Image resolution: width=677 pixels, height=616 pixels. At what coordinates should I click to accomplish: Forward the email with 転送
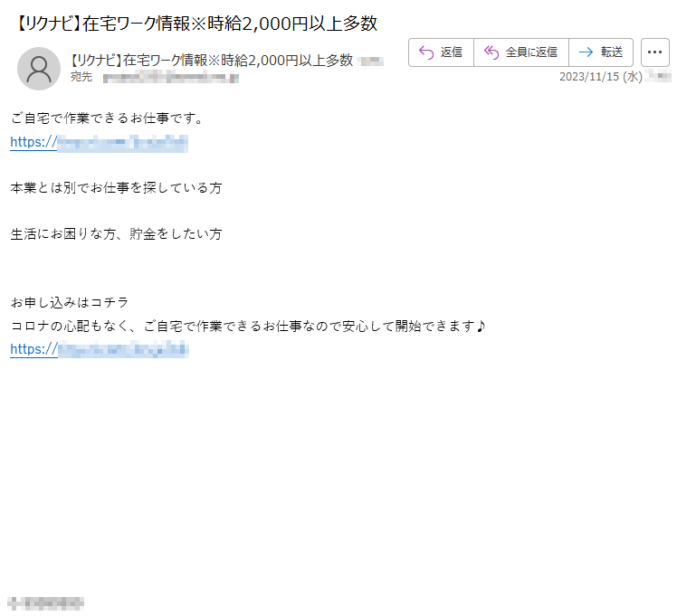pos(612,52)
